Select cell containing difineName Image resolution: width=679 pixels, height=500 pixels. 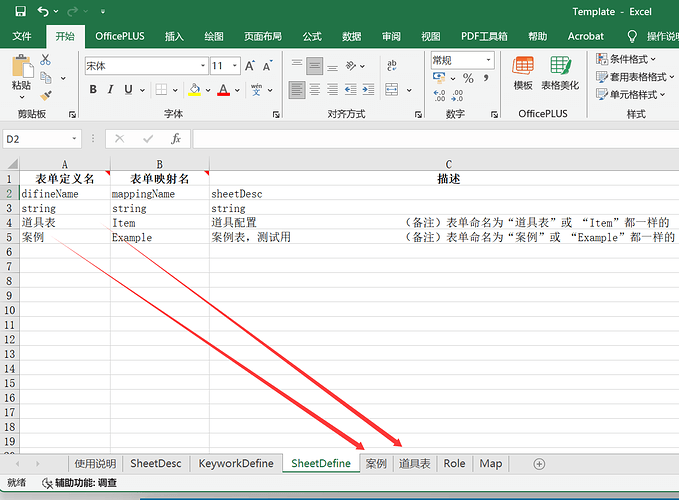point(65,194)
